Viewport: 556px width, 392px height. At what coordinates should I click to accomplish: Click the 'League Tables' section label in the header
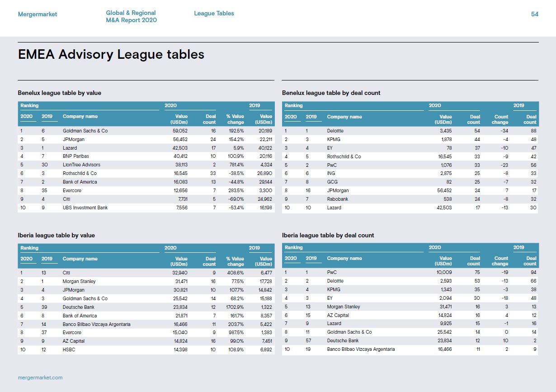pos(214,14)
